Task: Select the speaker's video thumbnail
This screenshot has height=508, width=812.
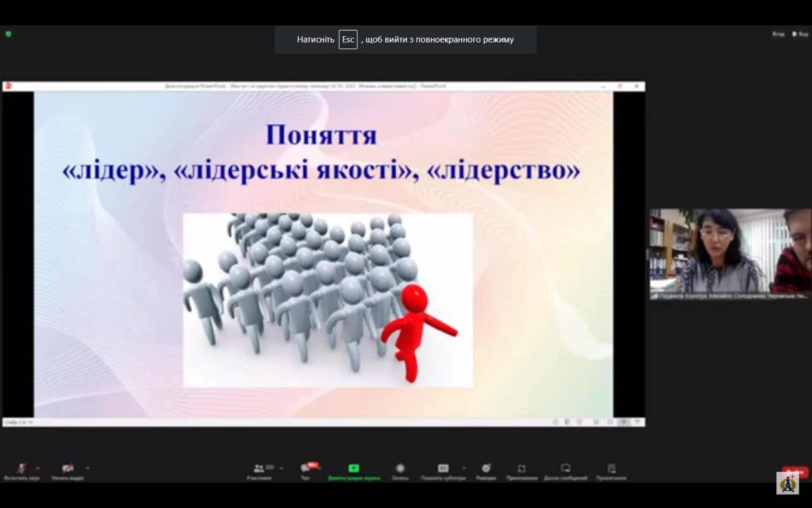Action: click(x=730, y=251)
